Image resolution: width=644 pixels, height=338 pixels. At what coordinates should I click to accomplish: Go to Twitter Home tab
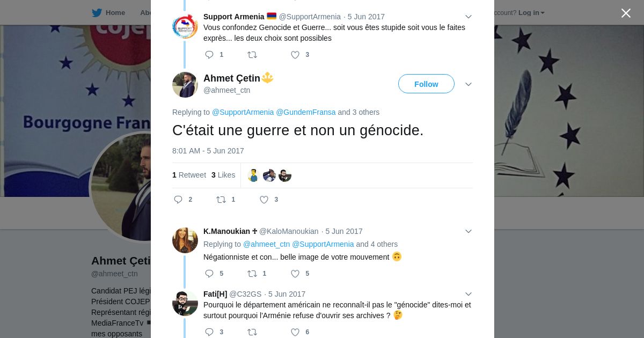(x=108, y=12)
